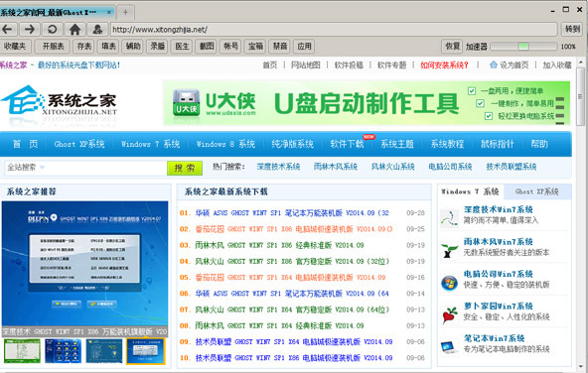588x373 pixels.
Task: Click the 收藏夹 toolbar button
Action: pyautogui.click(x=15, y=47)
